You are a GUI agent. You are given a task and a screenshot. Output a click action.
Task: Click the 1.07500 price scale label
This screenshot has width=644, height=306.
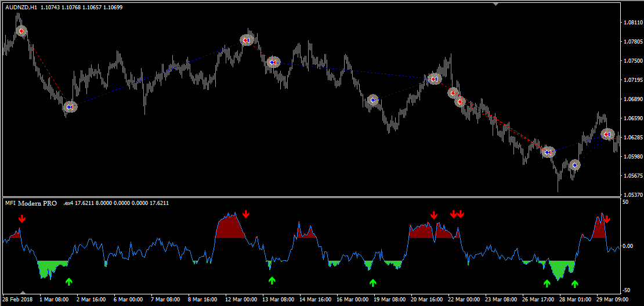633,61
